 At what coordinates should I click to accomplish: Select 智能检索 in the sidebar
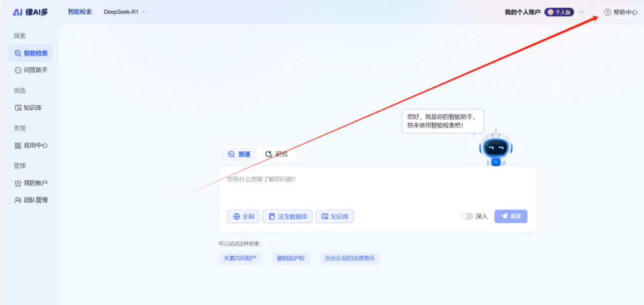point(31,53)
